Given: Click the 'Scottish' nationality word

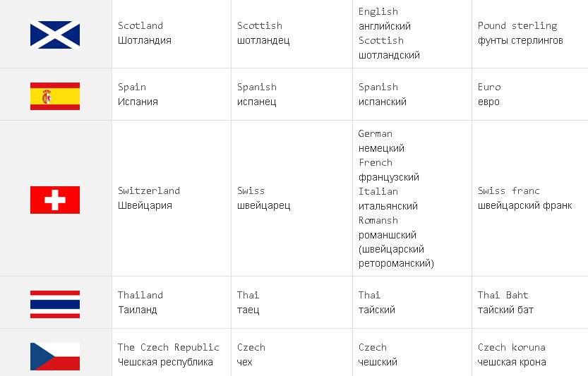Looking at the screenshot, I should point(260,25).
